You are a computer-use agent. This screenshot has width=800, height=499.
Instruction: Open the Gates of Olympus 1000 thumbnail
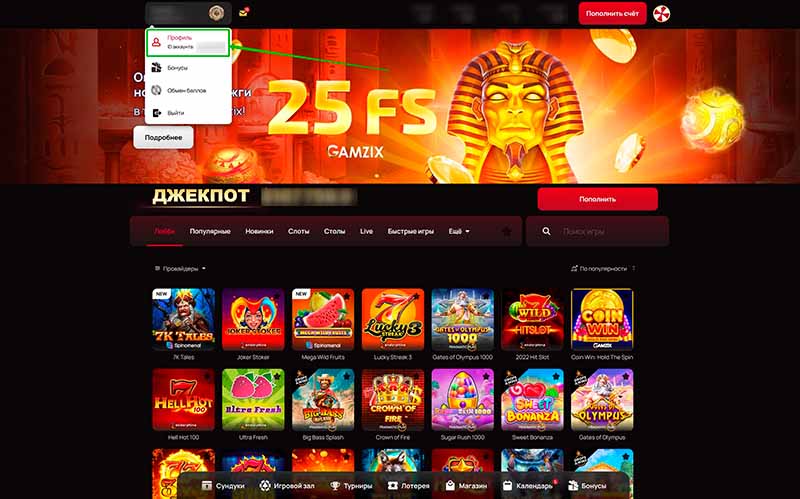coord(463,319)
